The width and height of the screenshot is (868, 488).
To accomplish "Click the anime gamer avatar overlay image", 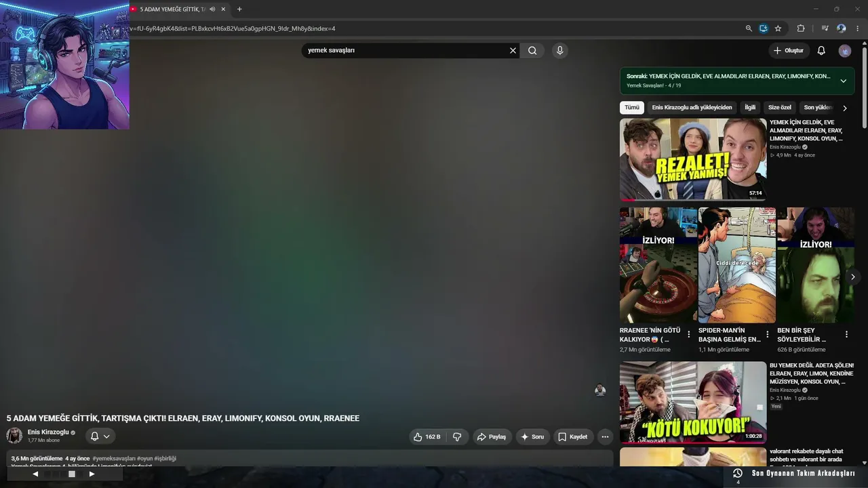I will pyautogui.click(x=64, y=64).
